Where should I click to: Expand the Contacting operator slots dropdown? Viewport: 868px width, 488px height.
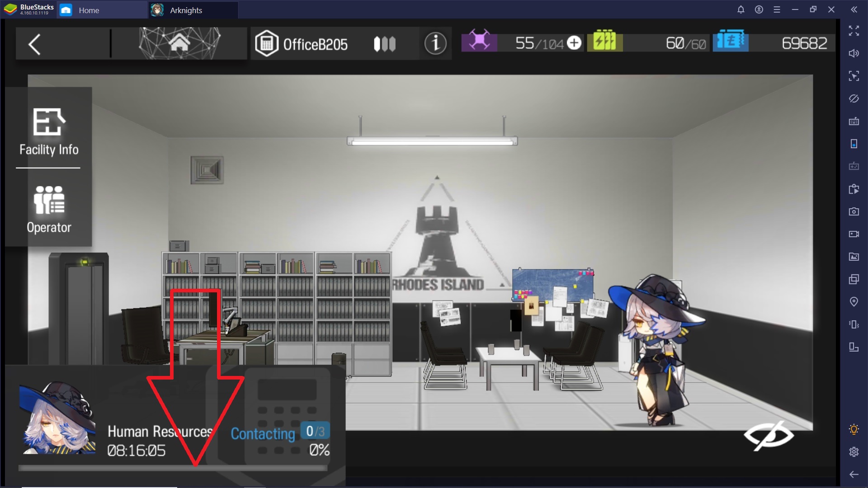(x=314, y=432)
